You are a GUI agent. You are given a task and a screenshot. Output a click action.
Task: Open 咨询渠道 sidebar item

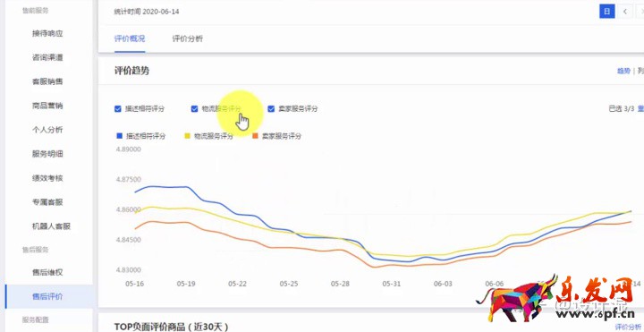point(47,57)
